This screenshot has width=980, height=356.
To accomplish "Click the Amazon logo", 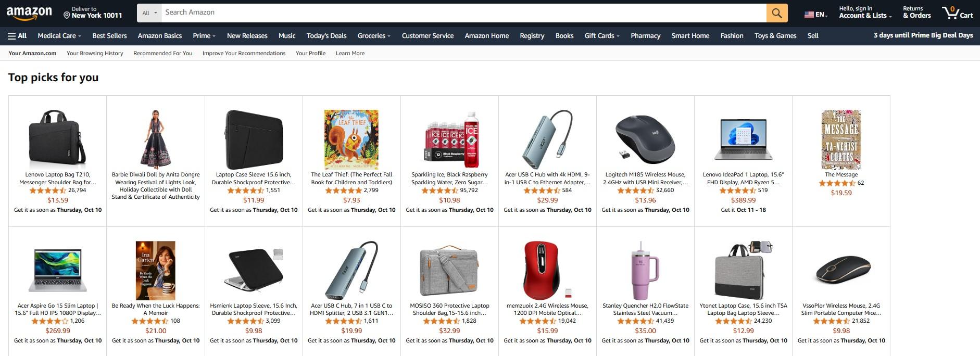I will point(29,13).
